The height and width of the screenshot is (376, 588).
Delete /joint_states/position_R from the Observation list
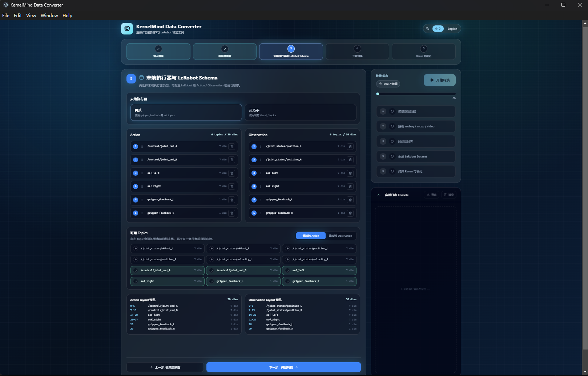[x=350, y=160]
